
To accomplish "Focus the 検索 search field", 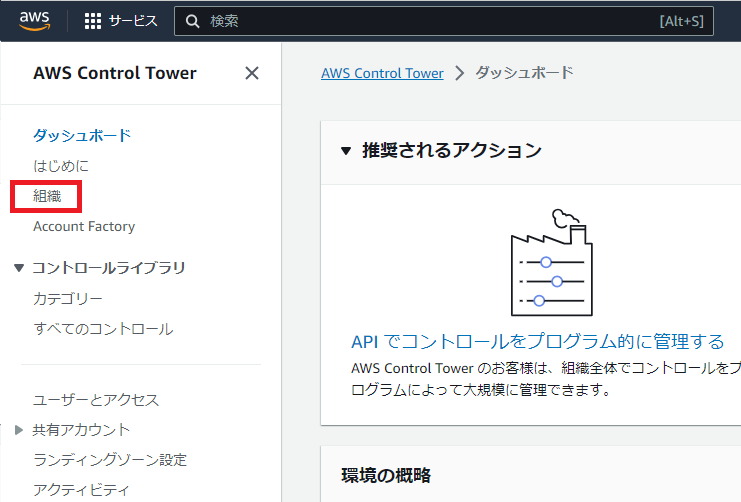I will 444,21.
